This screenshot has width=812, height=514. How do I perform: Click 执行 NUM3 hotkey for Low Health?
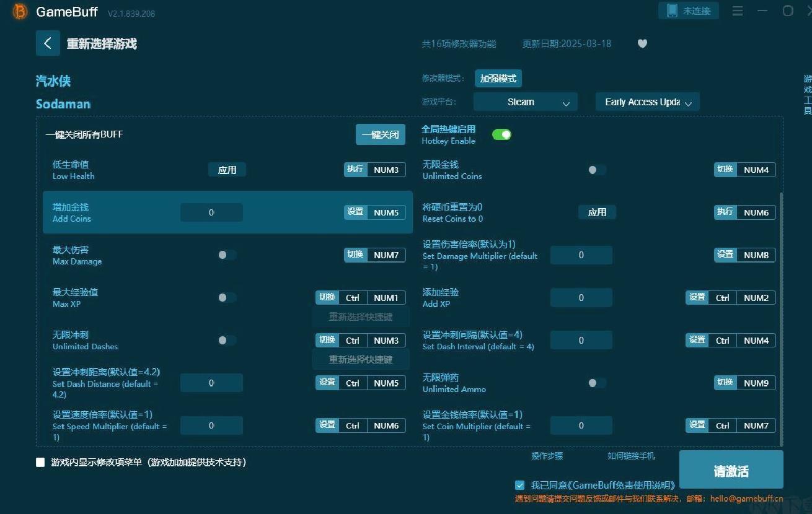click(375, 170)
